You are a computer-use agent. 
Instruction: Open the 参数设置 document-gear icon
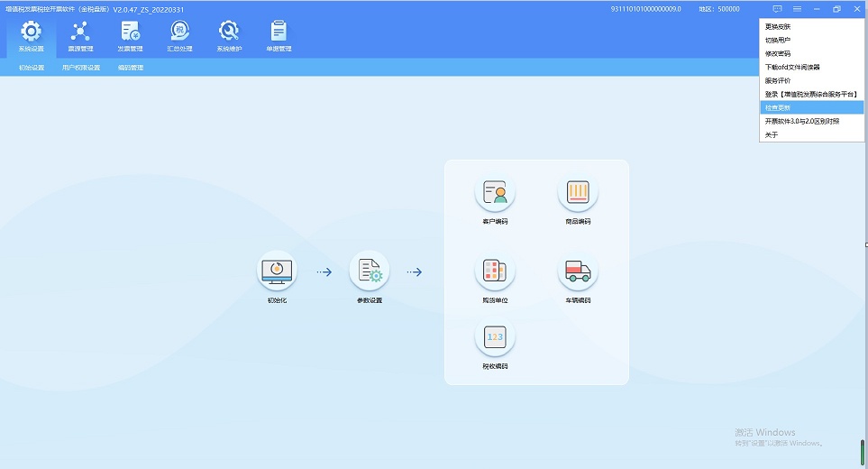(x=370, y=271)
